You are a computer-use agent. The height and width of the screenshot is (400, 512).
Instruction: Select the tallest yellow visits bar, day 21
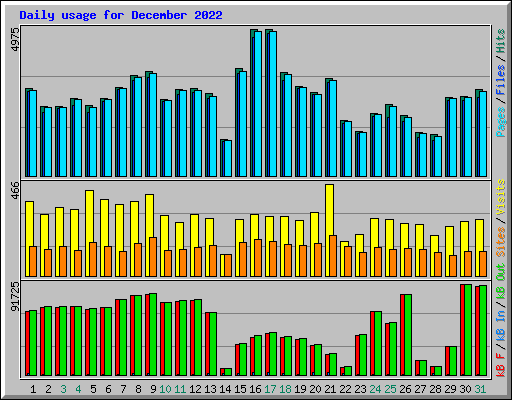pos(329,230)
